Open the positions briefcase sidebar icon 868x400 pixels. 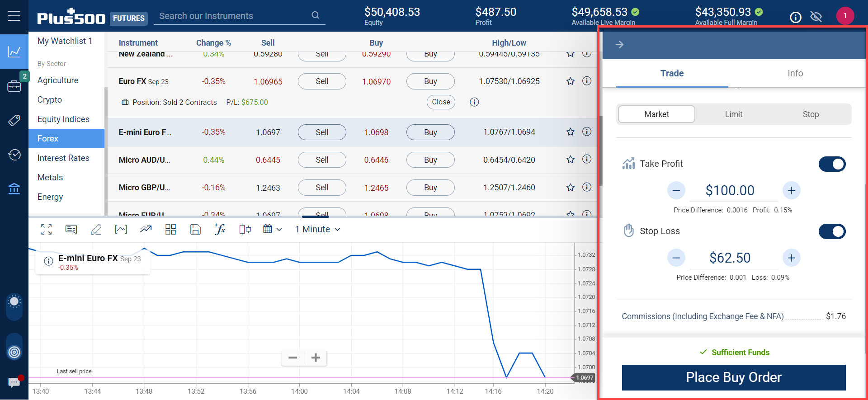(x=14, y=86)
